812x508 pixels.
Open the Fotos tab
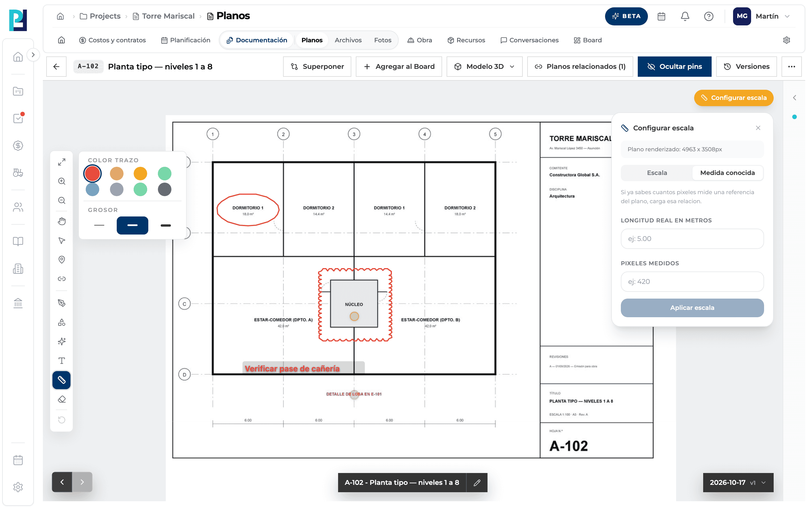[383, 40]
